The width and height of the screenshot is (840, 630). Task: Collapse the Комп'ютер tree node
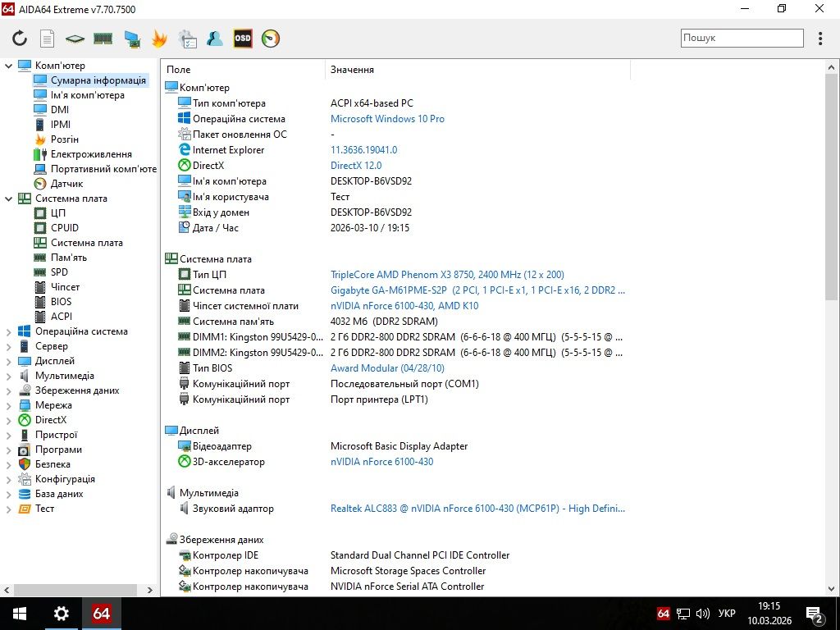point(8,66)
